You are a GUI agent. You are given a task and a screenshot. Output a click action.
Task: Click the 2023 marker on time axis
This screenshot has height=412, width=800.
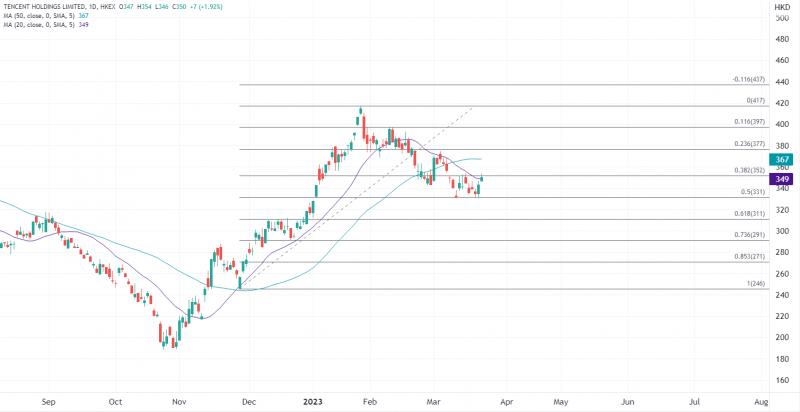tap(312, 402)
